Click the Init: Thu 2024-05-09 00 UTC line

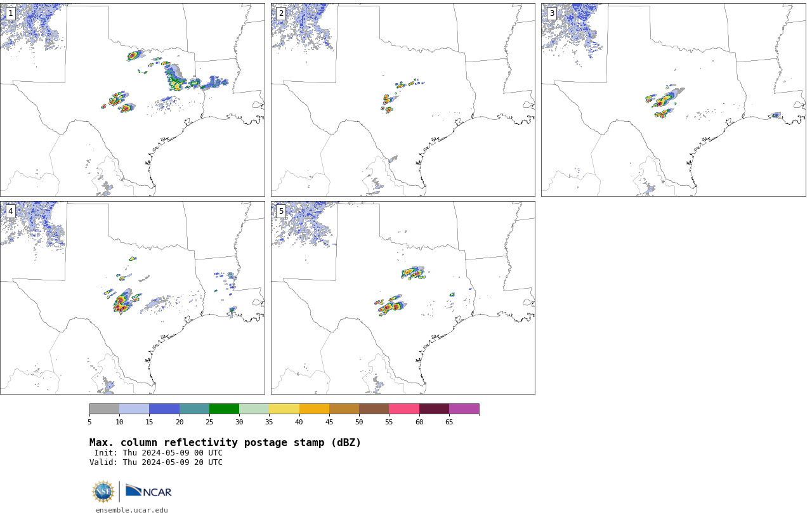pyautogui.click(x=159, y=453)
